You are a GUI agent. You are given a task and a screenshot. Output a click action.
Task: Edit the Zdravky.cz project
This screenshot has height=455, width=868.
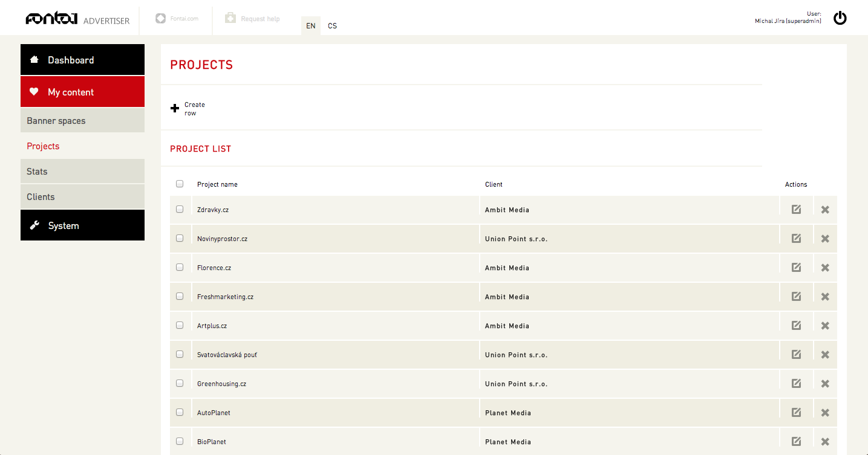(796, 210)
